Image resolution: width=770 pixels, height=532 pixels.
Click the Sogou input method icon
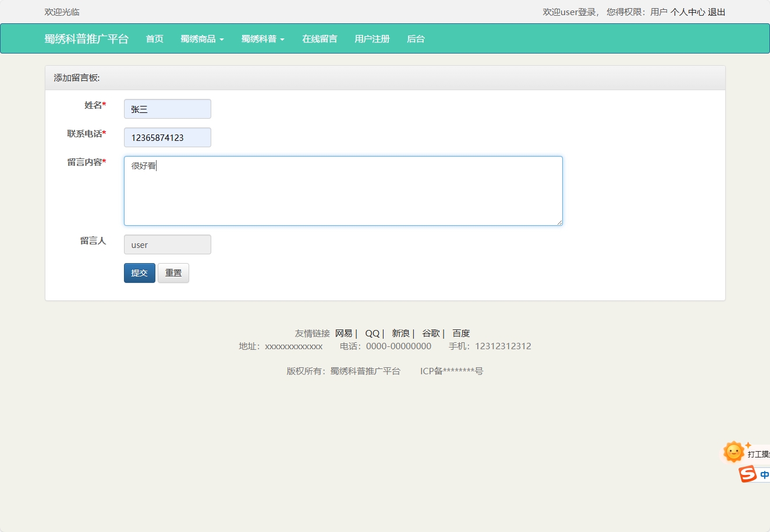coord(748,474)
